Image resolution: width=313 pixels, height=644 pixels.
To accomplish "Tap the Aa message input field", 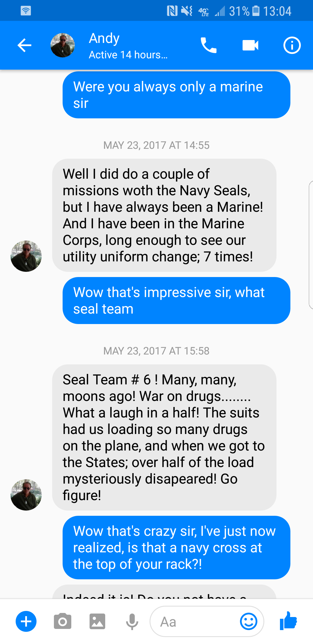I will click(194, 621).
